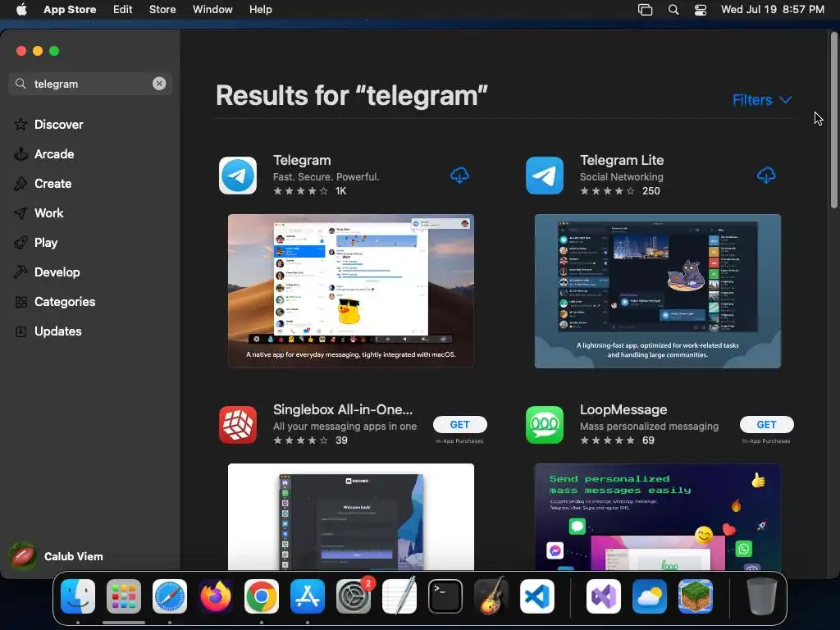The image size is (840, 630).
Task: Open the Singlebox app icon
Action: 238,425
